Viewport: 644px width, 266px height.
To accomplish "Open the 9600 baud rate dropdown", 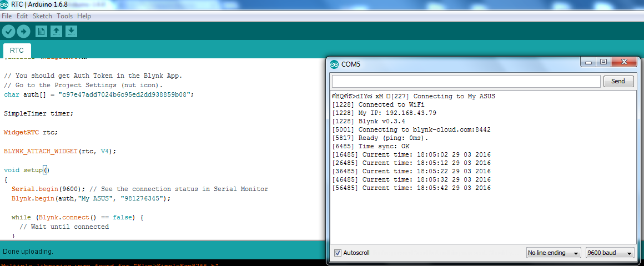I will (610, 253).
